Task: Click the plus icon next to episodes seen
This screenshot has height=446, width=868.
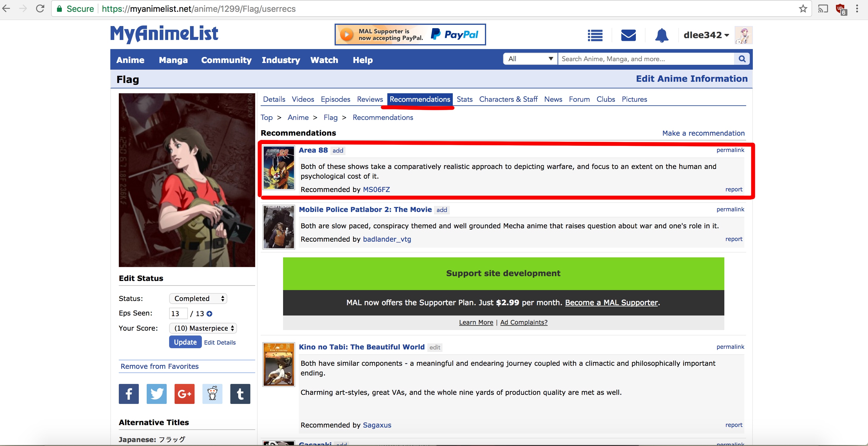Action: 209,314
